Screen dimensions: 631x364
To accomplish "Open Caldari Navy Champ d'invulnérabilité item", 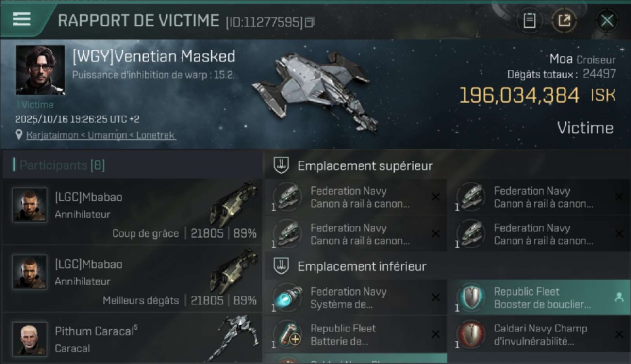I will [542, 335].
